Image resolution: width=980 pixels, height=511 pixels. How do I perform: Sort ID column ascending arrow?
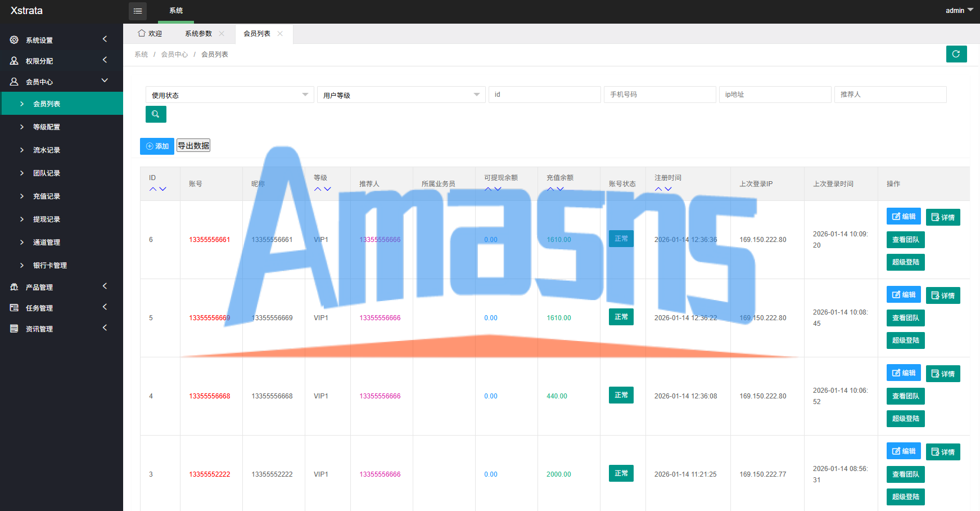tap(153, 189)
